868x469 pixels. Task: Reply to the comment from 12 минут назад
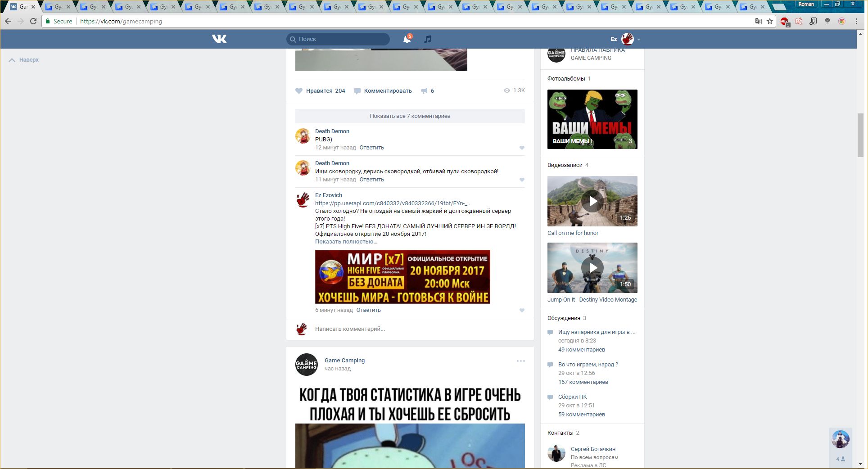pos(371,148)
